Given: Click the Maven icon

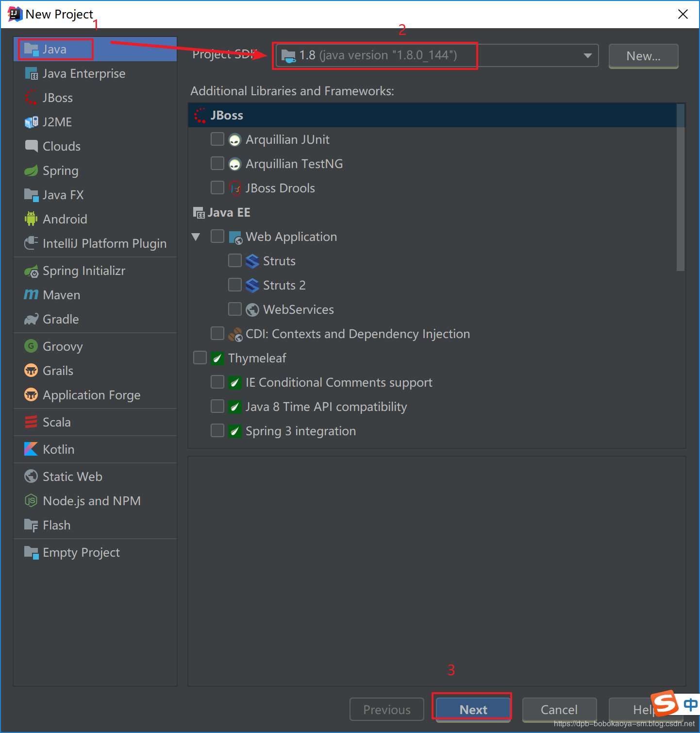Looking at the screenshot, I should click(x=31, y=295).
